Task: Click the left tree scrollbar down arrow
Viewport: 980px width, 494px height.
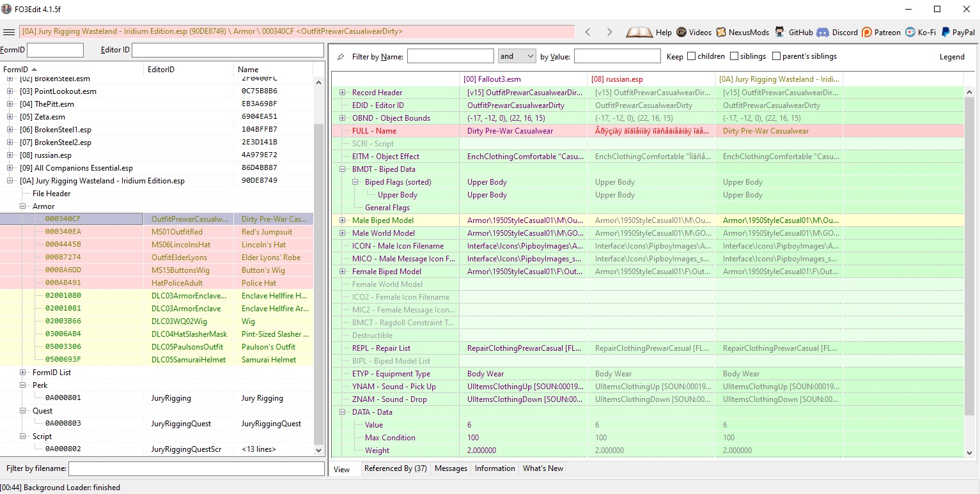Action: 319,450
